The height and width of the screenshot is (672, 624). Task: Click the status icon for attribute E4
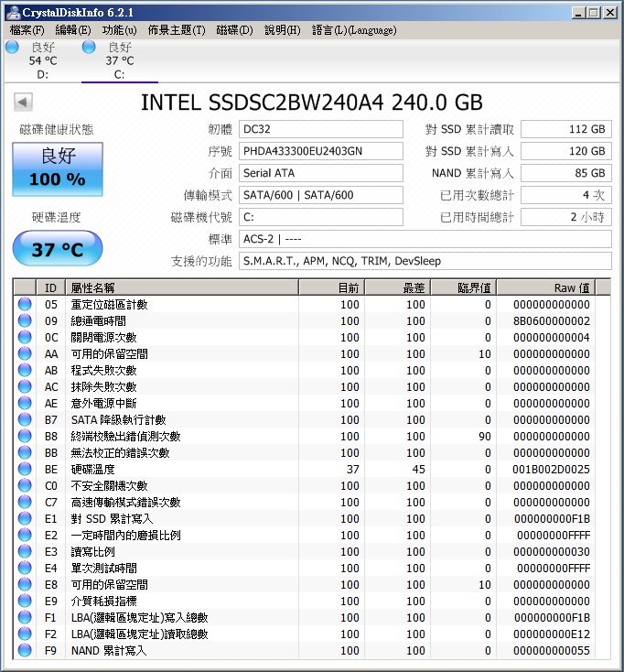[x=25, y=568]
